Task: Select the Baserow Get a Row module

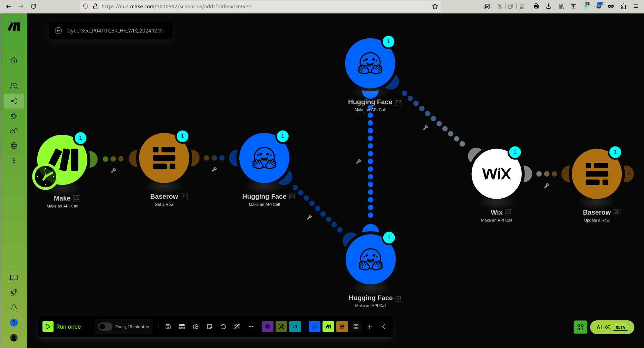Action: click(x=164, y=158)
